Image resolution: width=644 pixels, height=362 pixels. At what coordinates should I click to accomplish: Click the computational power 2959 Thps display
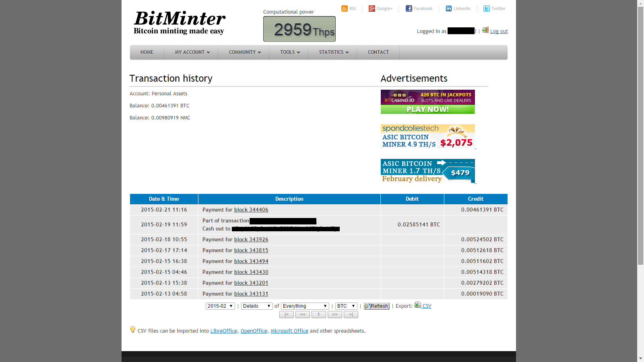pos(299,29)
